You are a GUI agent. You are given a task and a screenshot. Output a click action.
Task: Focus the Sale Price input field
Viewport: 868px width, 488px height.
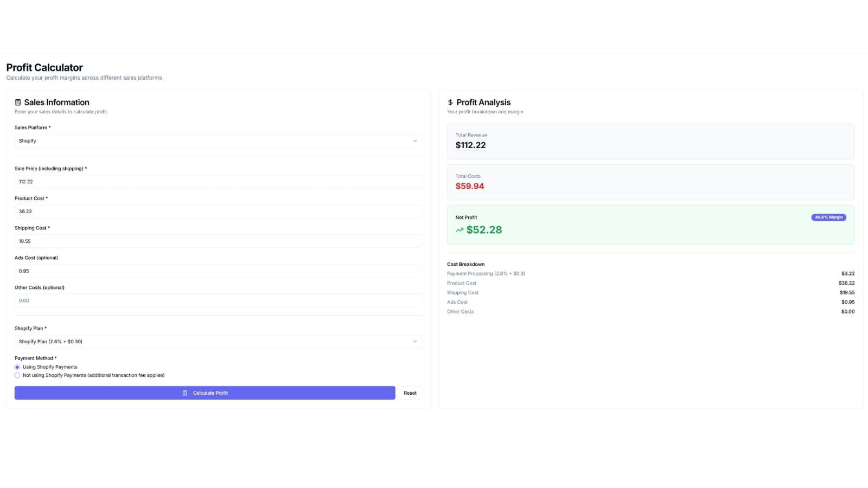(218, 182)
